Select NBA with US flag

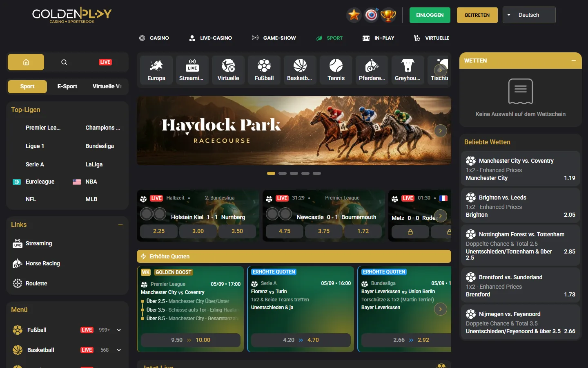85,182
